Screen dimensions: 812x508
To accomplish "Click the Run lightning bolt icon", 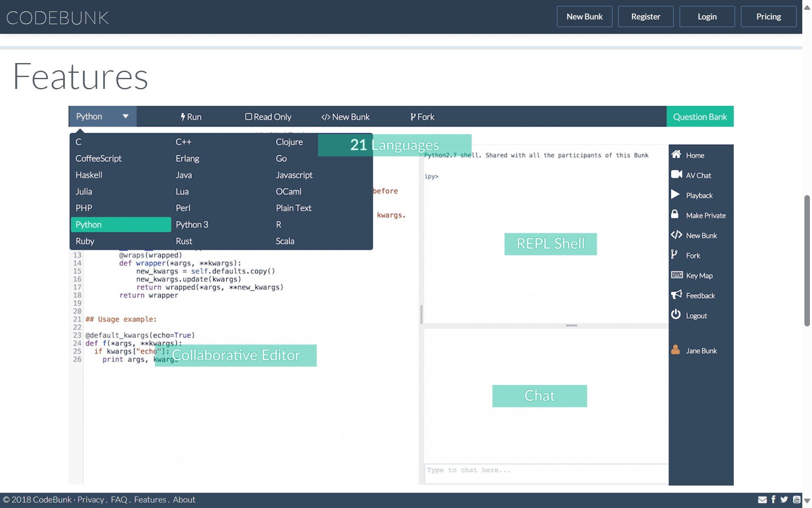I will 183,117.
